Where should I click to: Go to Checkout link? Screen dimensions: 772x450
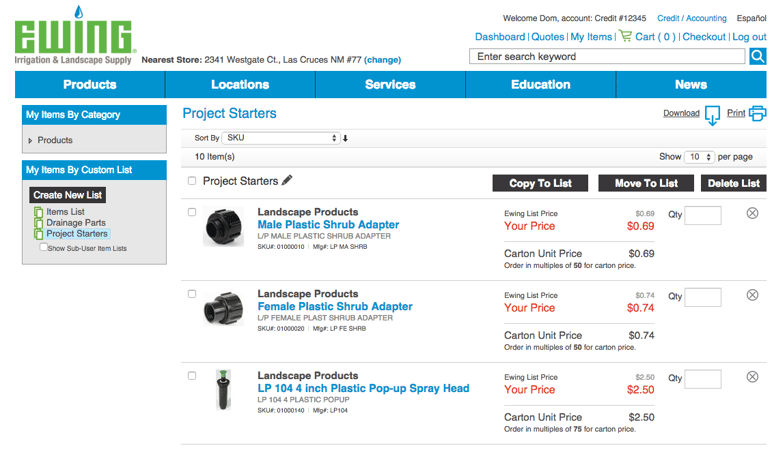704,37
